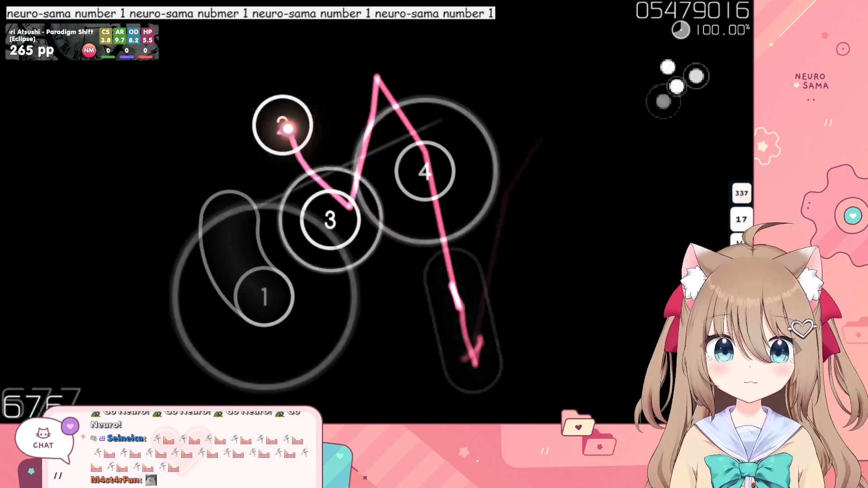The image size is (868, 488).
Task: Click the 265 pp counter
Action: tap(32, 51)
